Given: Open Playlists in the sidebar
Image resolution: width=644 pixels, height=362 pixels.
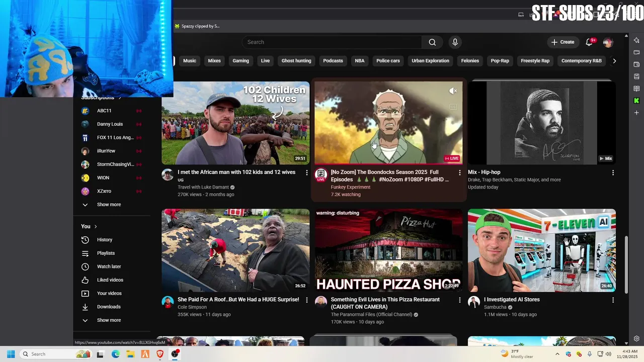Looking at the screenshot, I should tap(111, 253).
